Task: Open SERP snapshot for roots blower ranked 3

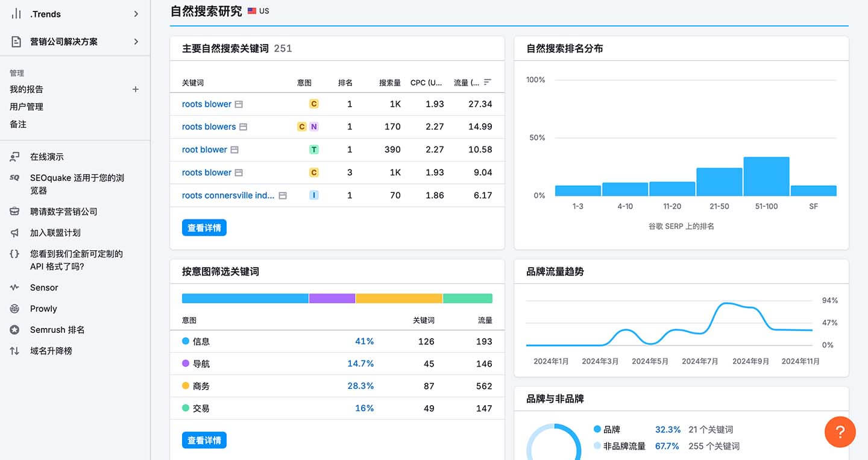Action: [x=239, y=173]
